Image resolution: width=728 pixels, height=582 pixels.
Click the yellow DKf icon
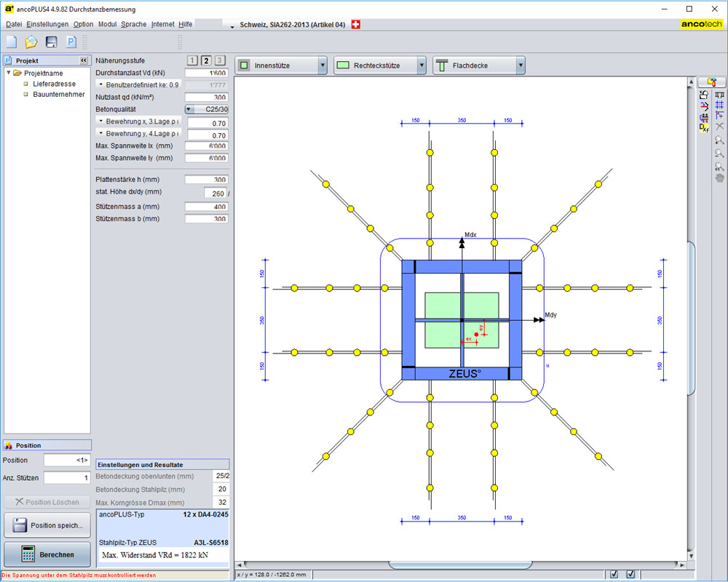pyautogui.click(x=704, y=127)
